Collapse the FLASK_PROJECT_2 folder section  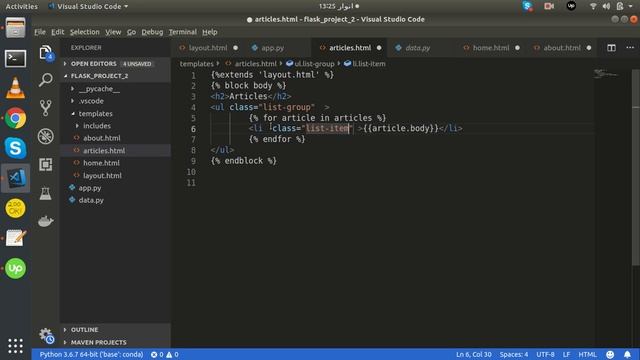coord(115,76)
